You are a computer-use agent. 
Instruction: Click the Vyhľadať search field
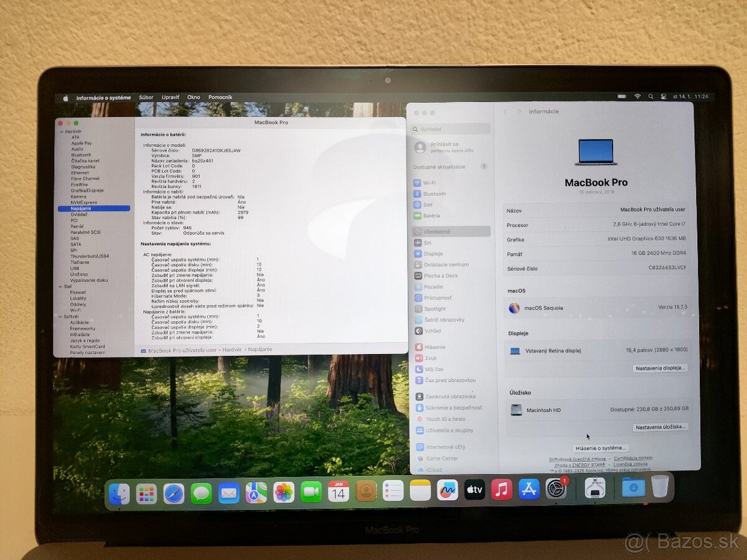(449, 129)
